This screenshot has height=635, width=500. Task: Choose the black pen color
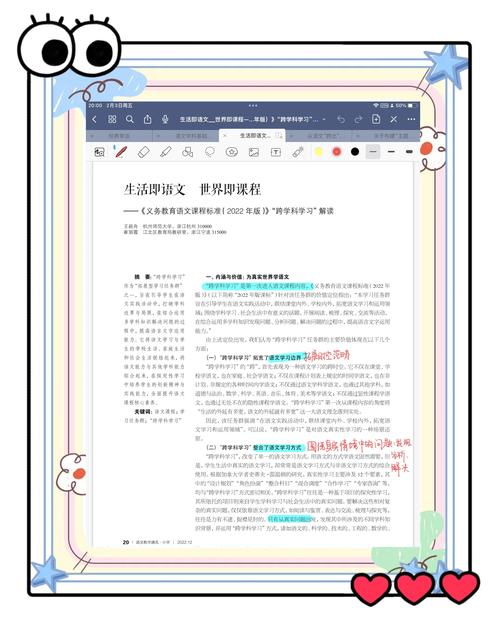click(355, 152)
